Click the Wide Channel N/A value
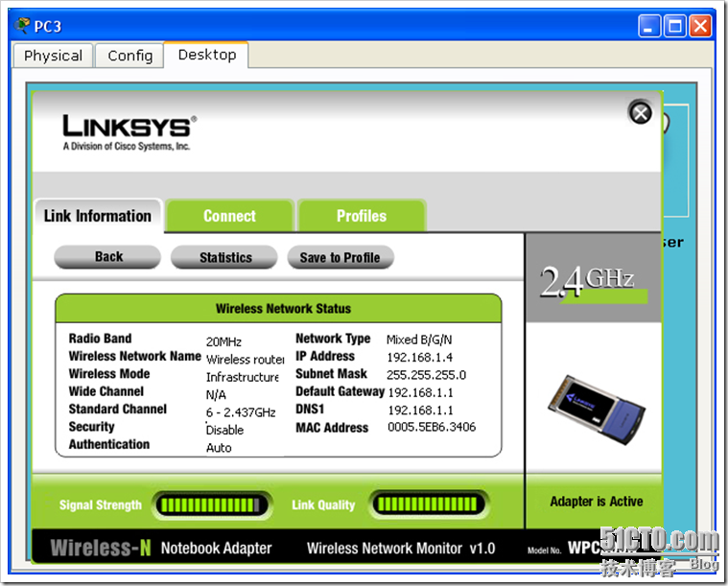 pyautogui.click(x=216, y=395)
